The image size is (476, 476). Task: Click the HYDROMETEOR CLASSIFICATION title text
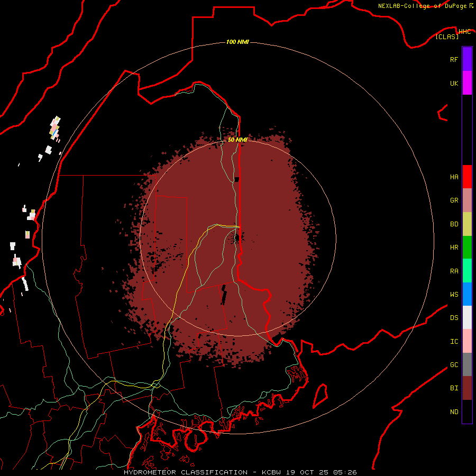pyautogui.click(x=186, y=472)
